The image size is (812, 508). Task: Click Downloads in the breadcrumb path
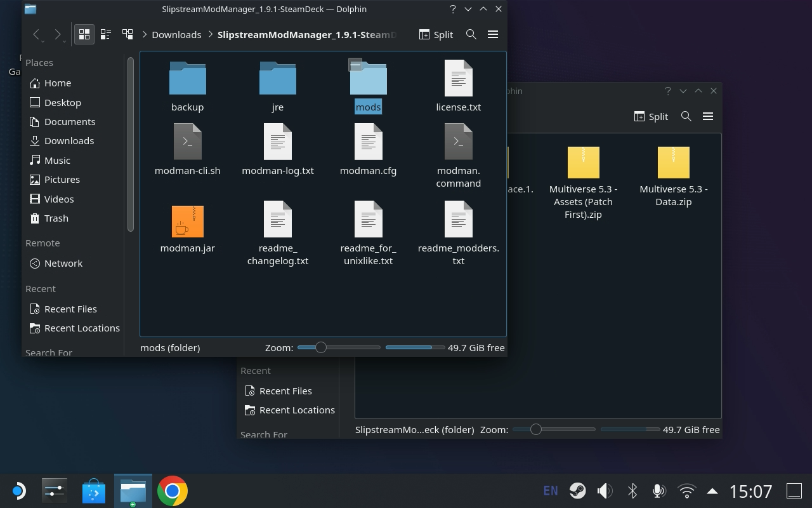176,34
